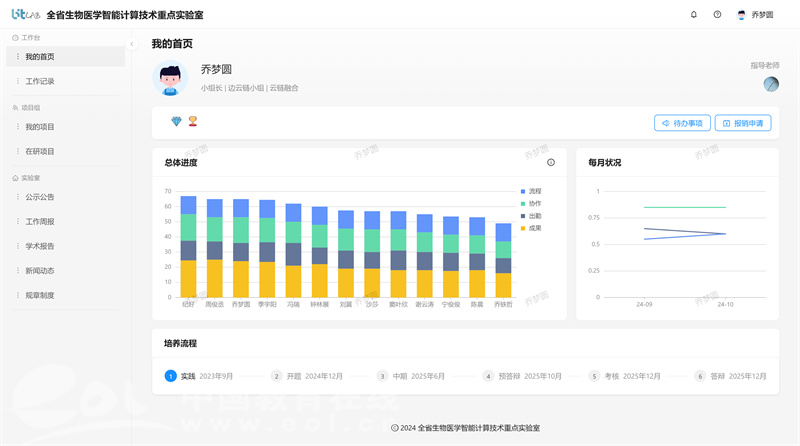Select step 3 中期 in 培养流程
The width and height of the screenshot is (800, 446).
(x=411, y=376)
